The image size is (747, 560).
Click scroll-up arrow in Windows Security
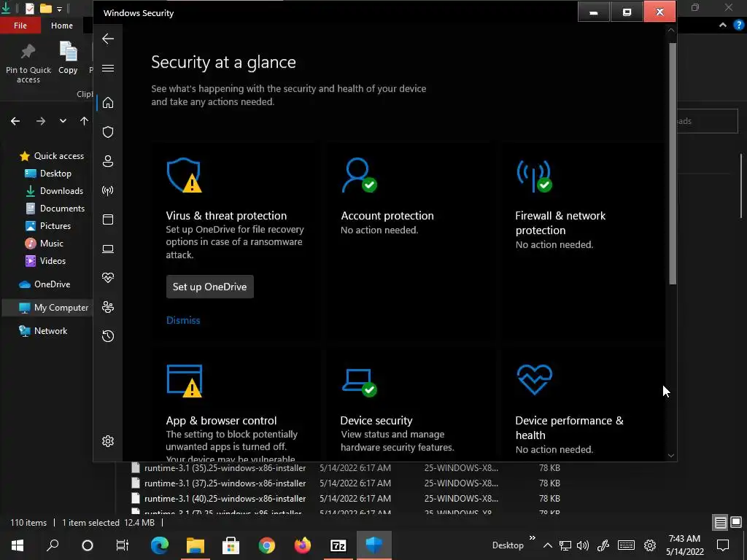click(671, 30)
